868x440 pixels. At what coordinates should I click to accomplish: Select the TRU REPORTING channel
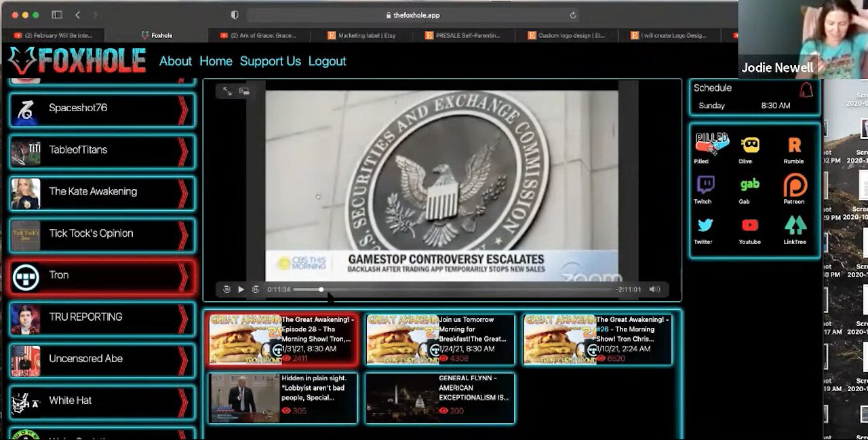click(x=102, y=319)
